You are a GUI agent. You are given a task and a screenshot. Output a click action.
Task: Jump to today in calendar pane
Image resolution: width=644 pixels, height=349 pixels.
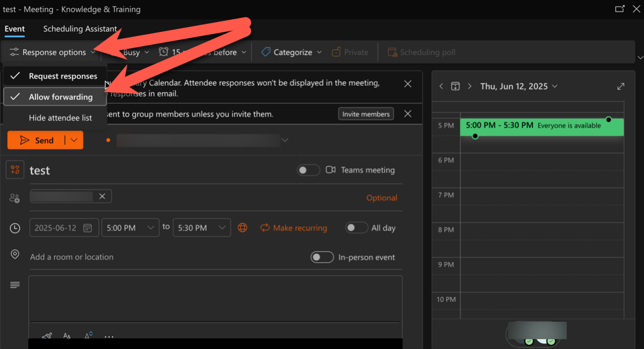[x=455, y=86]
